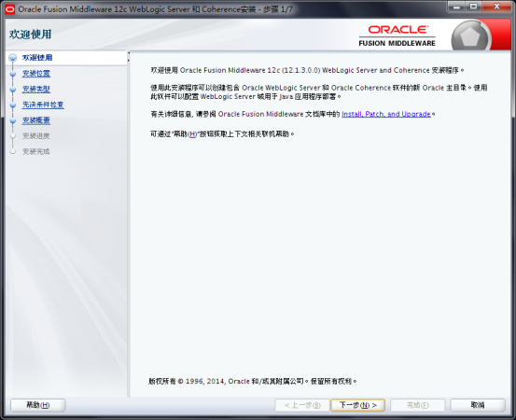Click the step bullet beside 安装完成

point(13,151)
